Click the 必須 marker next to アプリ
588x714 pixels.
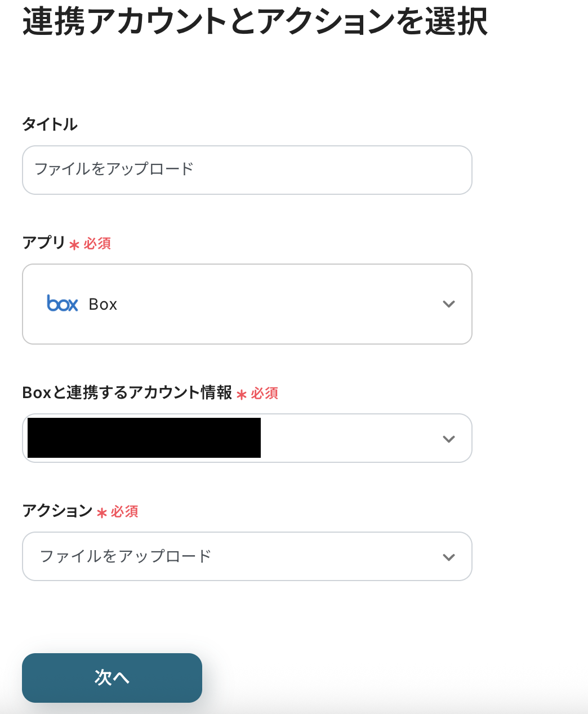(97, 243)
